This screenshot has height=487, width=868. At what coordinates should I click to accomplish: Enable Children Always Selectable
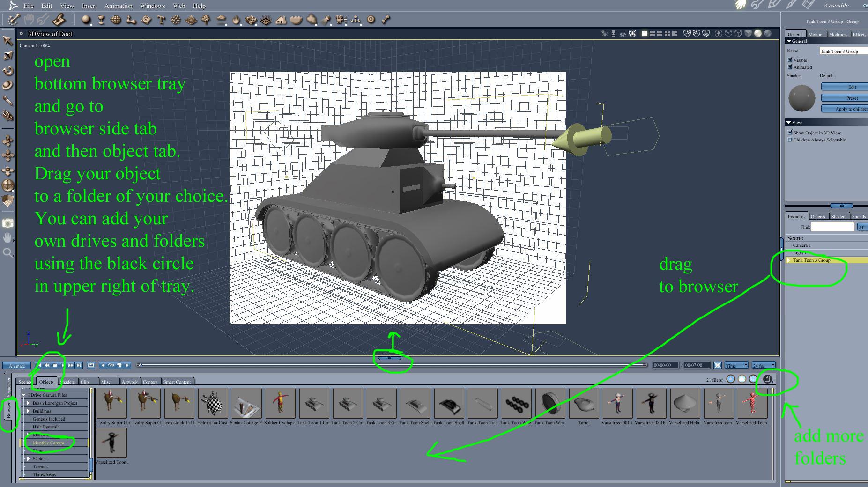(790, 140)
